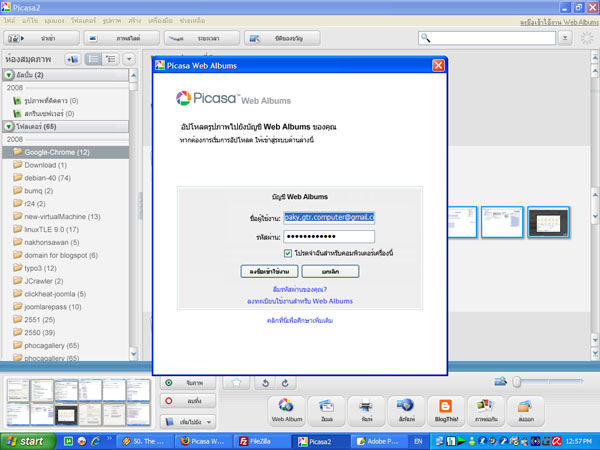
Task: Click the thumbnail size slider handle
Action: [517, 382]
